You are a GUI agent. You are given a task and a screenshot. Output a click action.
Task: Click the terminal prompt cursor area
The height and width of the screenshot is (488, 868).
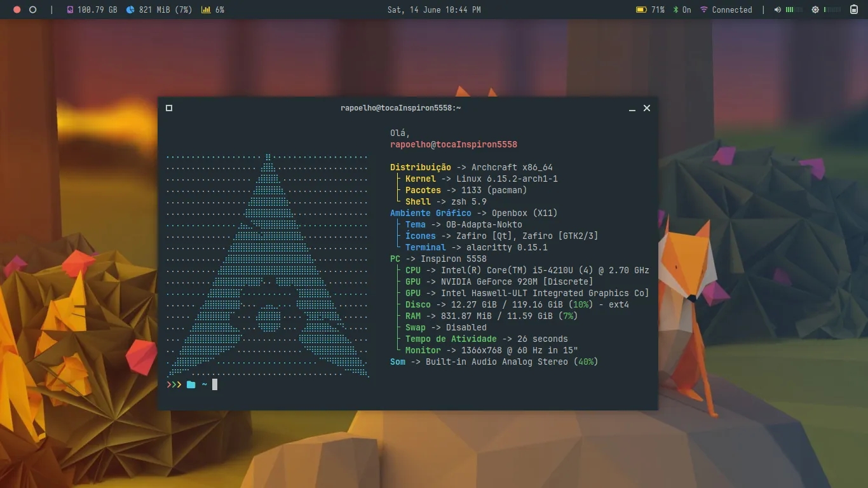(x=215, y=384)
